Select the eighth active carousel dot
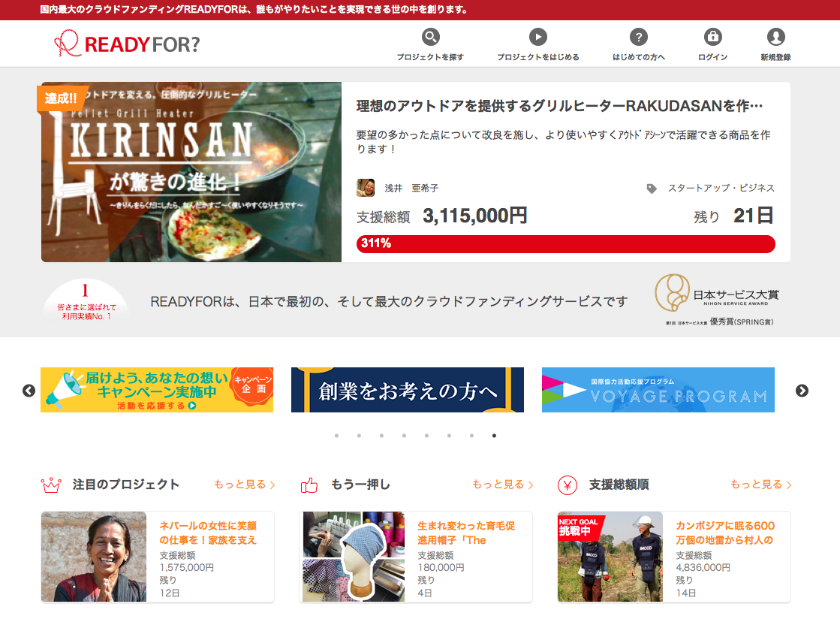The width and height of the screenshot is (840, 622). click(x=494, y=436)
